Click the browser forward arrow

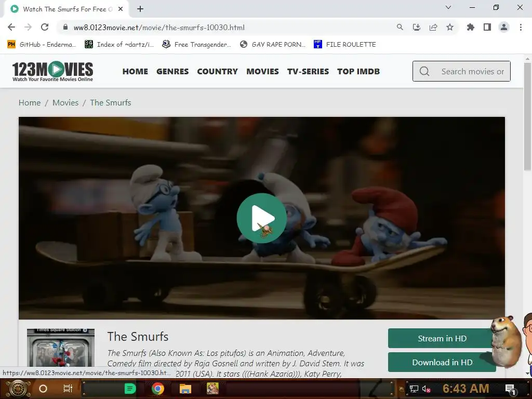28,27
